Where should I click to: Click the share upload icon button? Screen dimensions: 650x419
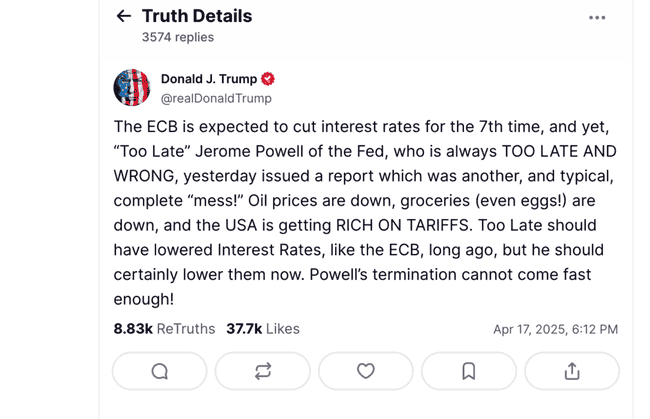coord(571,371)
